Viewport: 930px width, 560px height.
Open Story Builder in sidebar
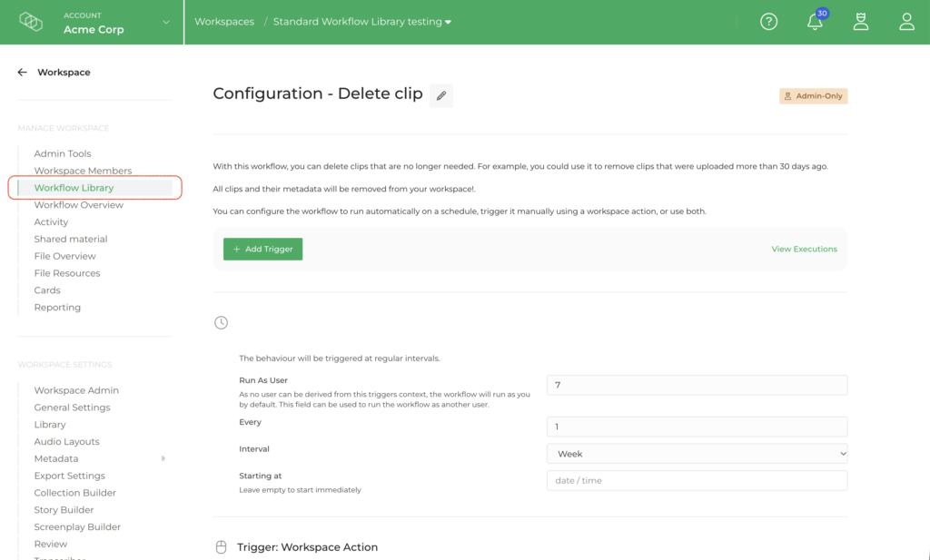pos(64,510)
